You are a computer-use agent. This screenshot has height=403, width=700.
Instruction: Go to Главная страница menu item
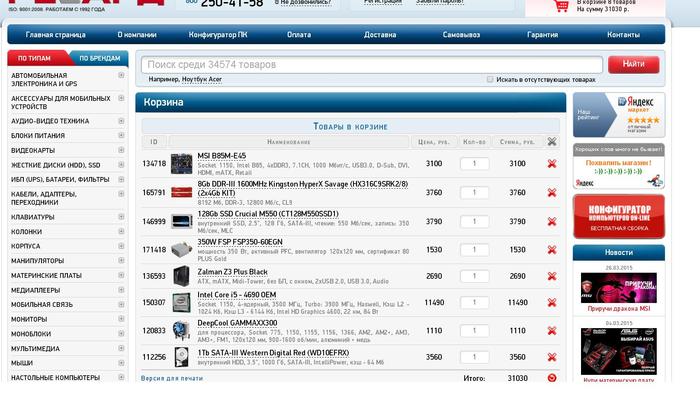coord(55,35)
